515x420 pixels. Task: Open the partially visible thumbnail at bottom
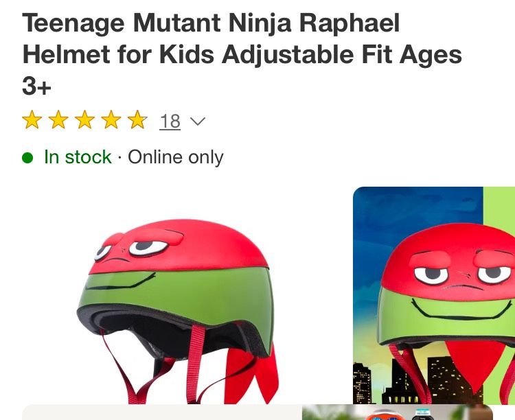(397, 413)
